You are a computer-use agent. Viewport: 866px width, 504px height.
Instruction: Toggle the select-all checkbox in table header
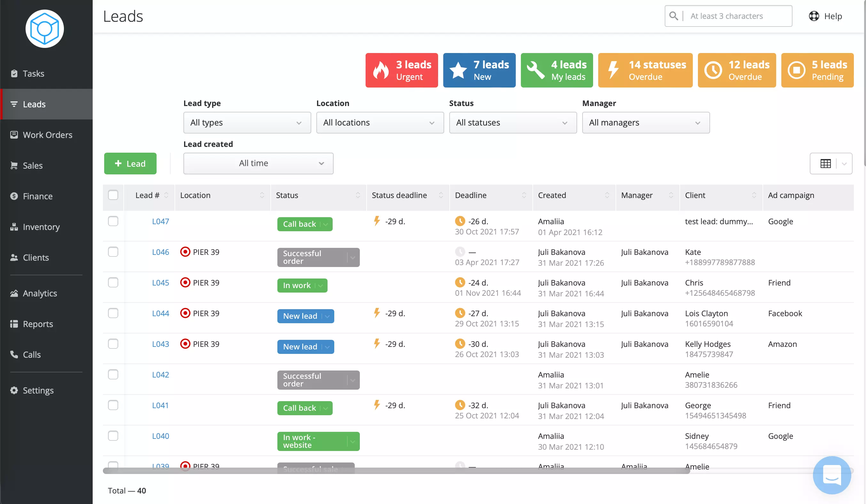pos(113,195)
